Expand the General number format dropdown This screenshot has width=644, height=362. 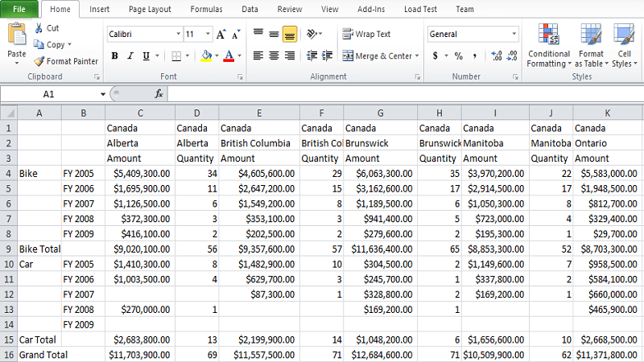514,35
